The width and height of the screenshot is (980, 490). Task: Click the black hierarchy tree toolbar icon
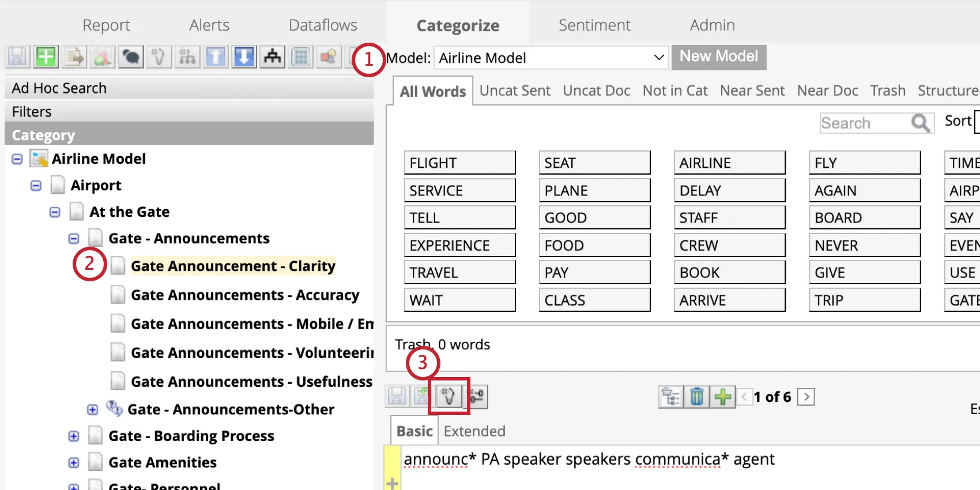(272, 57)
